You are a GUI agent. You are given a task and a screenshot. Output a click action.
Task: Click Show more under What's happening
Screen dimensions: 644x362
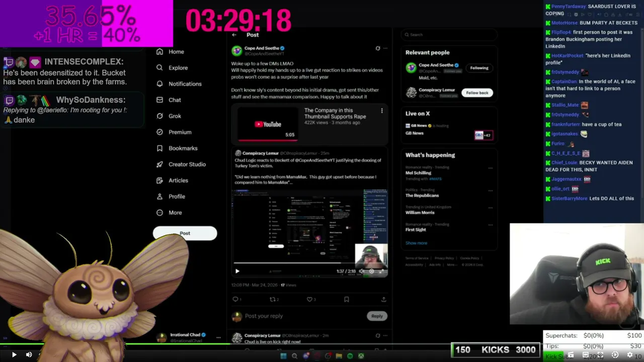click(x=416, y=243)
